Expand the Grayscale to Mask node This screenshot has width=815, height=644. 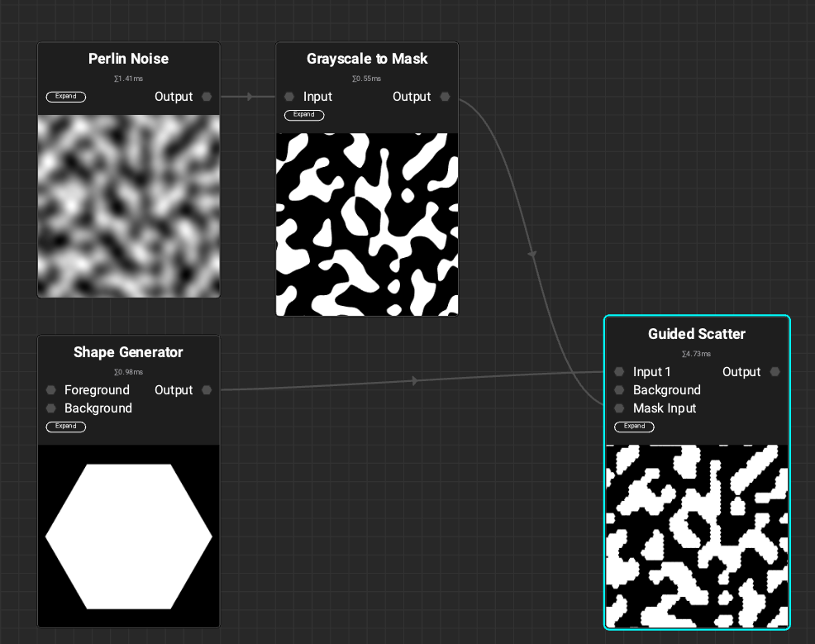tap(304, 115)
